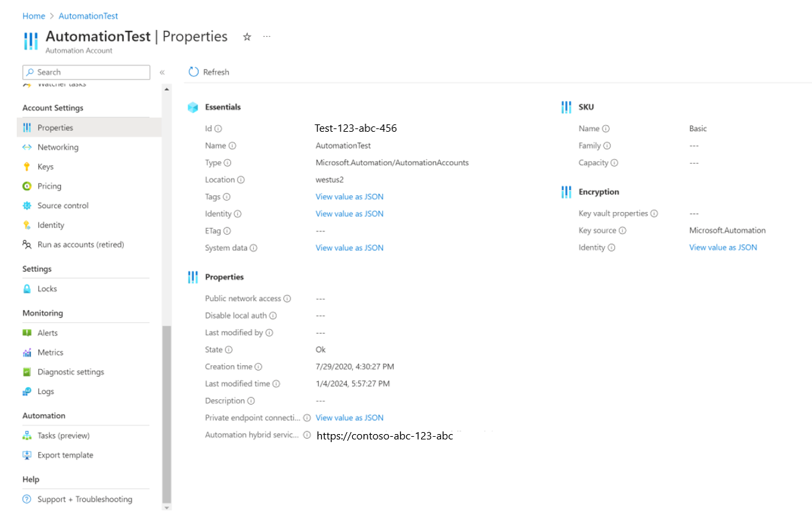Go to the Pricing page
The width and height of the screenshot is (812, 511).
(x=50, y=186)
